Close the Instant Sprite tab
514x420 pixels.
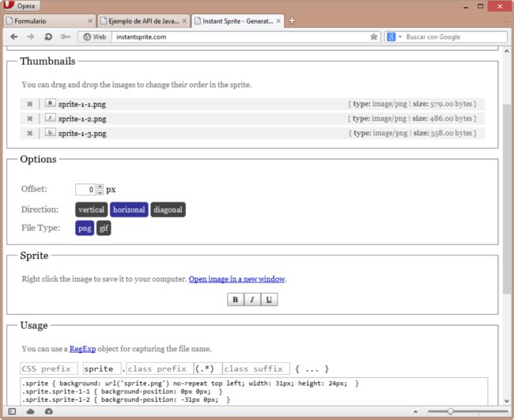point(278,21)
